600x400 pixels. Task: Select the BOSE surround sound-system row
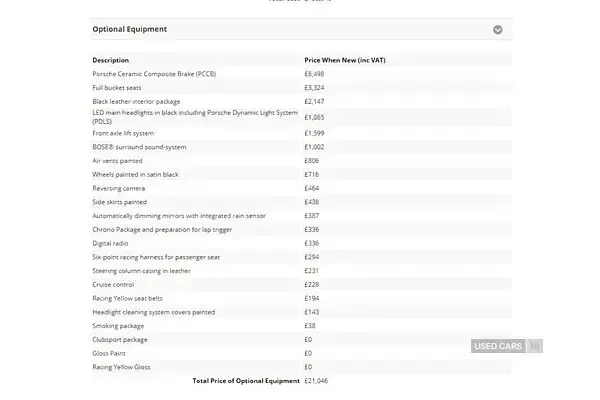click(300, 147)
